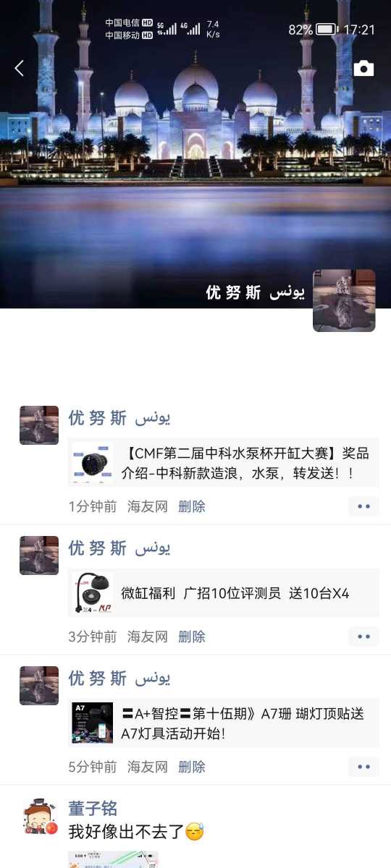Open the CMF第二届中科水泵杯 shared article
Image resolution: width=391 pixels, height=868 pixels.
[224, 463]
